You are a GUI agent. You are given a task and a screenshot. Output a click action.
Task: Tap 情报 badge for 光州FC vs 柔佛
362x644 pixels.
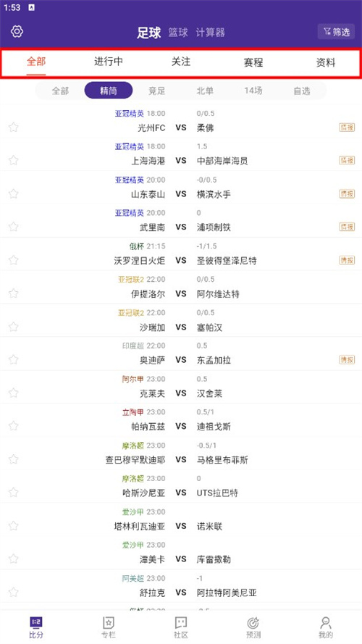point(347,127)
